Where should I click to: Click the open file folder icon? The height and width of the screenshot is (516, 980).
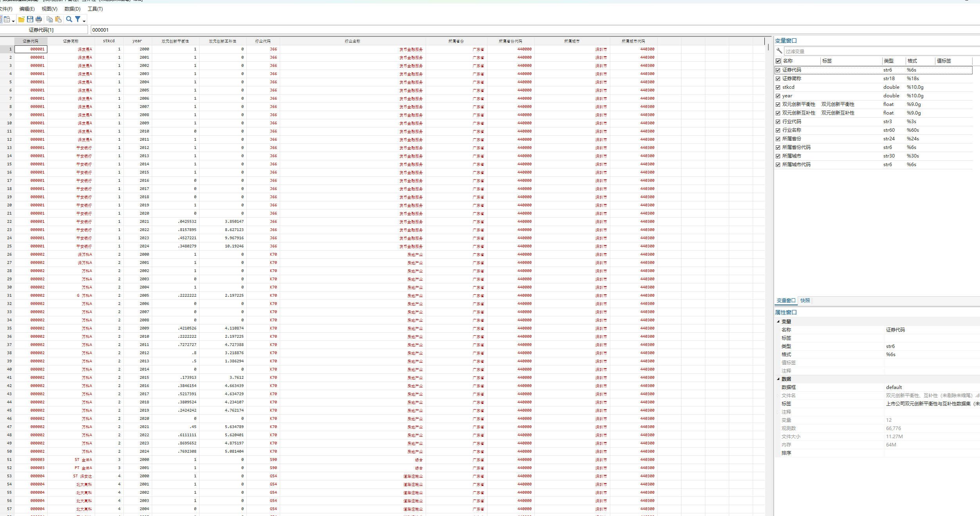pos(21,19)
